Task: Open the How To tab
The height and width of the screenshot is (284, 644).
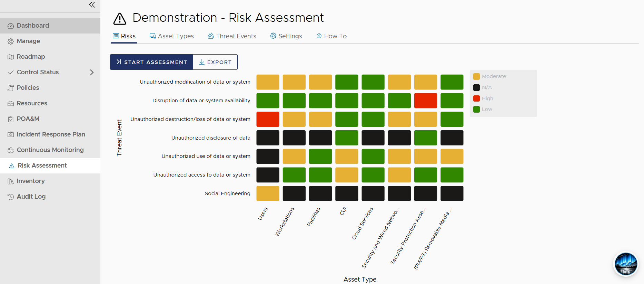Action: [331, 36]
